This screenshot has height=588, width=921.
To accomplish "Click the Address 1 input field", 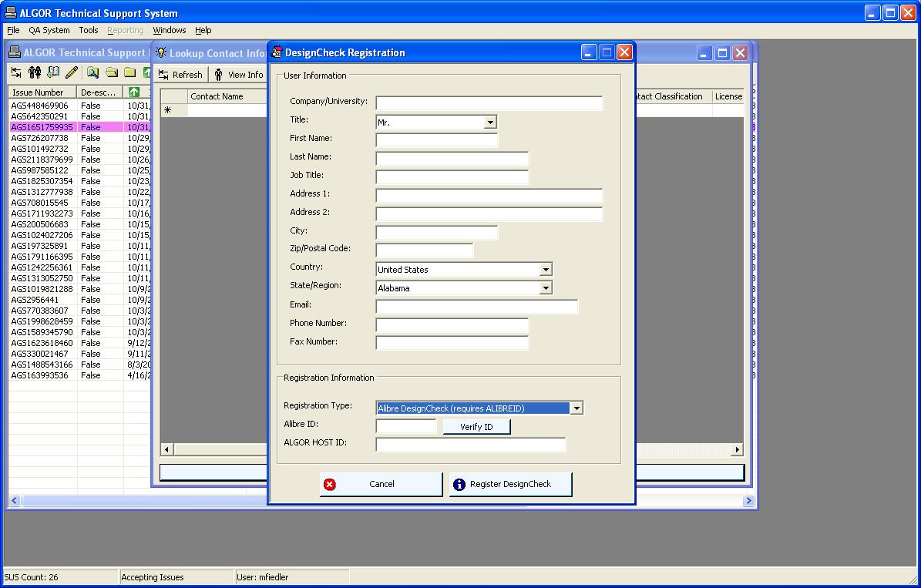I will click(x=489, y=196).
